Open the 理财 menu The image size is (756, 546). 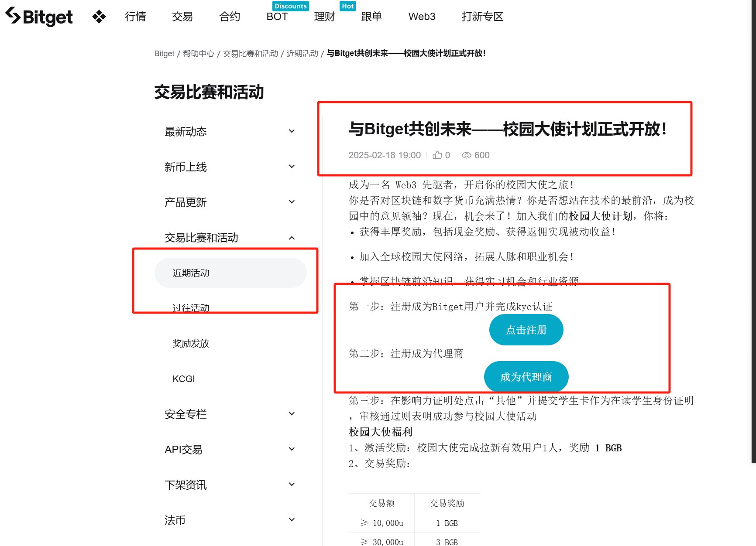point(324,17)
